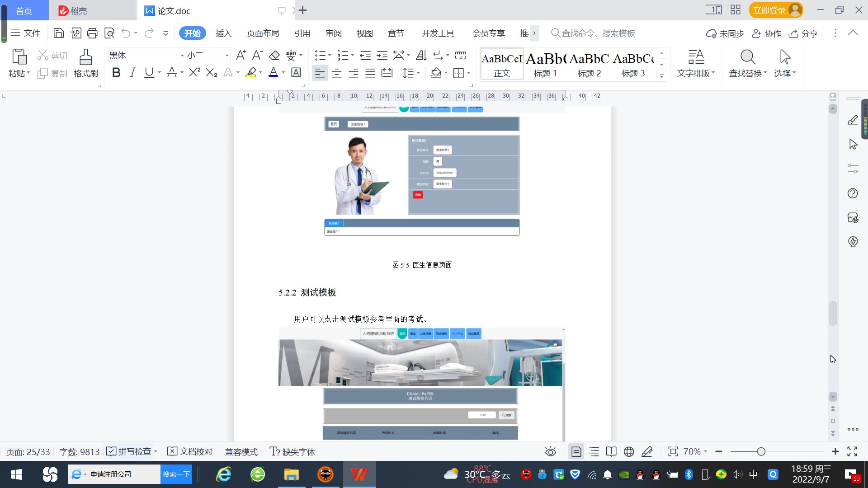This screenshot has height=488, width=868.
Task: Open the font name dropdown (黑体)
Action: click(182, 56)
